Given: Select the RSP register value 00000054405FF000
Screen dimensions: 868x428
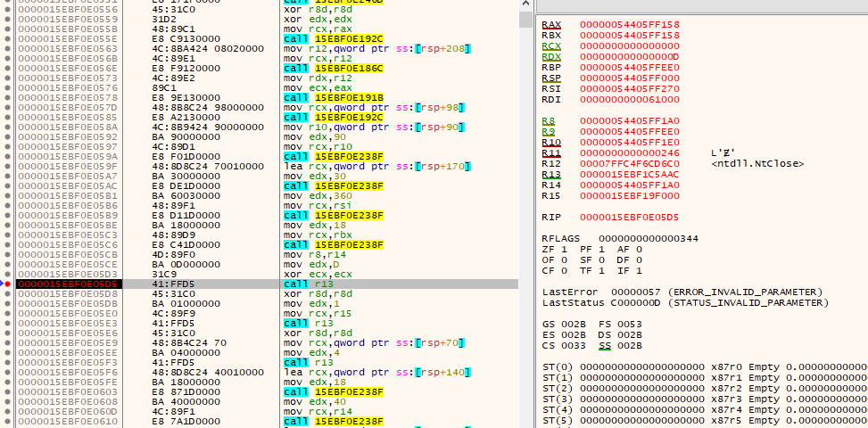Looking at the screenshot, I should pyautogui.click(x=630, y=78).
